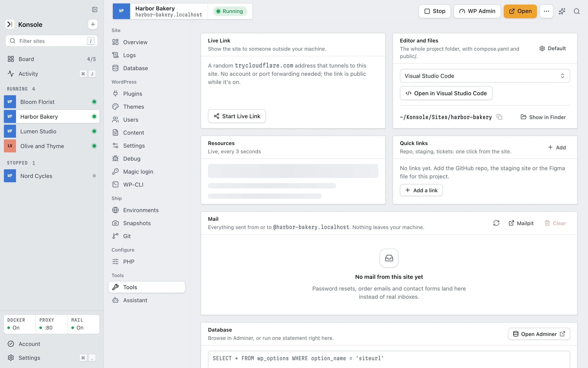Open the Board view

click(x=51, y=59)
